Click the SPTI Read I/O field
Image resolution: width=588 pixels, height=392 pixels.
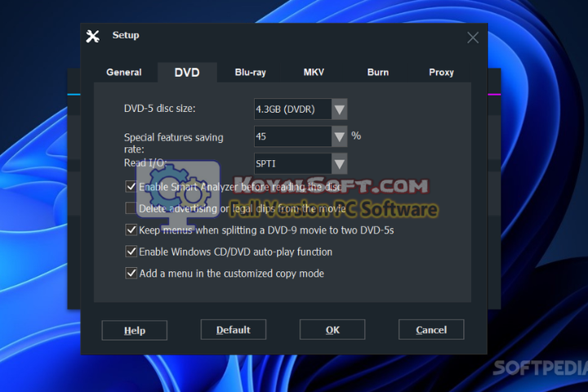(293, 163)
